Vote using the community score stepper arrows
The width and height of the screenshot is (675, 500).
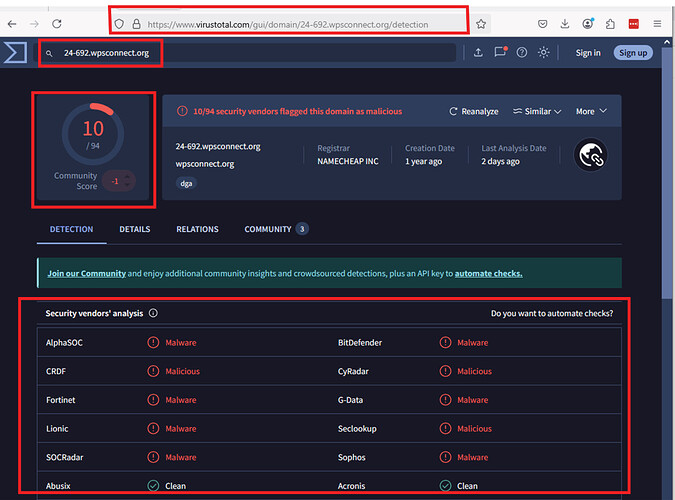pyautogui.click(x=127, y=181)
